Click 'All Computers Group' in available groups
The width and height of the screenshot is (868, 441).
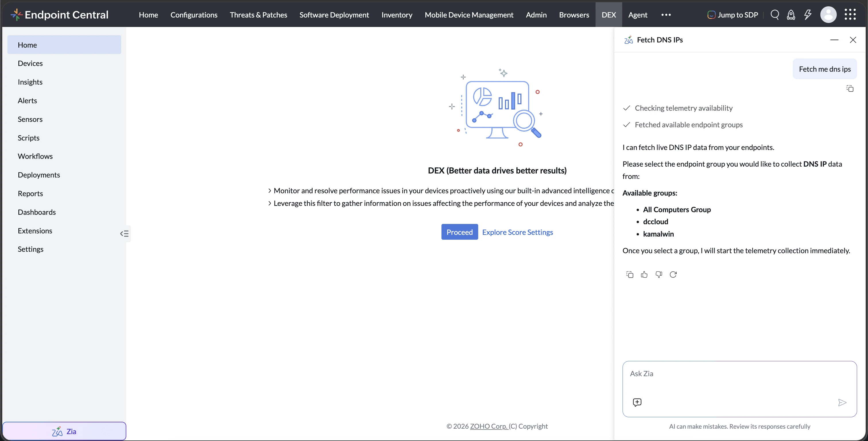(677, 209)
